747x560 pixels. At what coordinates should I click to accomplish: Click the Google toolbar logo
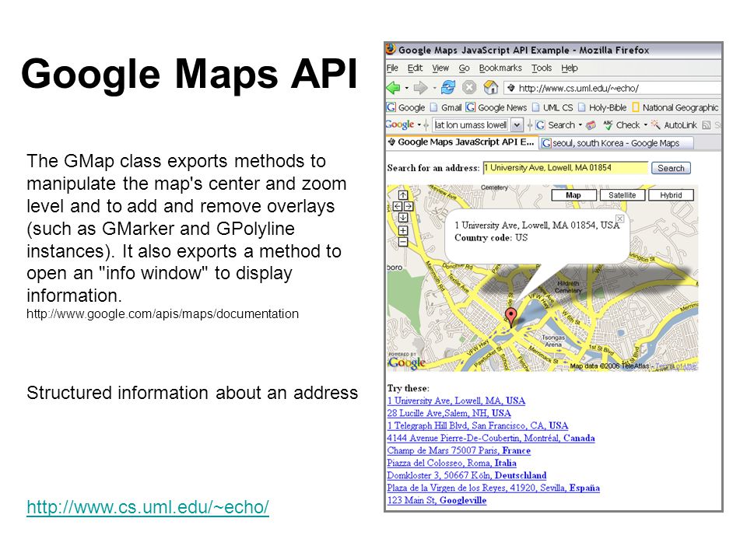pyautogui.click(x=400, y=124)
